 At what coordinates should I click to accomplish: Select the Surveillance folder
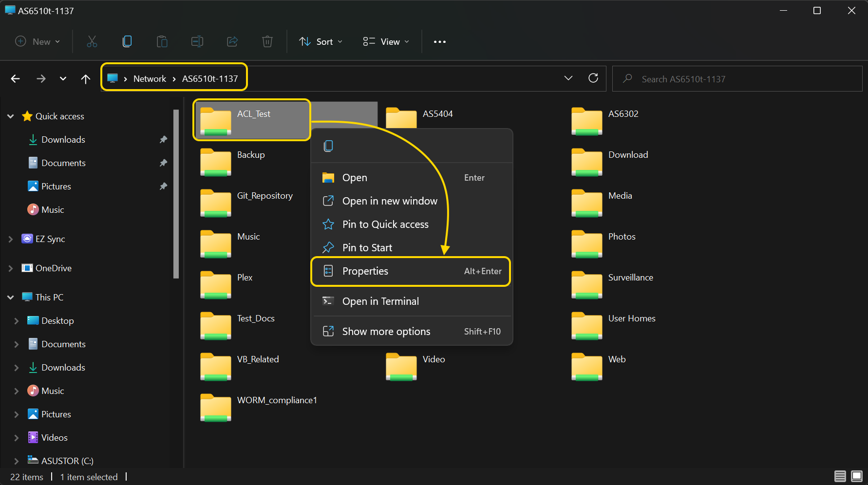click(613, 284)
